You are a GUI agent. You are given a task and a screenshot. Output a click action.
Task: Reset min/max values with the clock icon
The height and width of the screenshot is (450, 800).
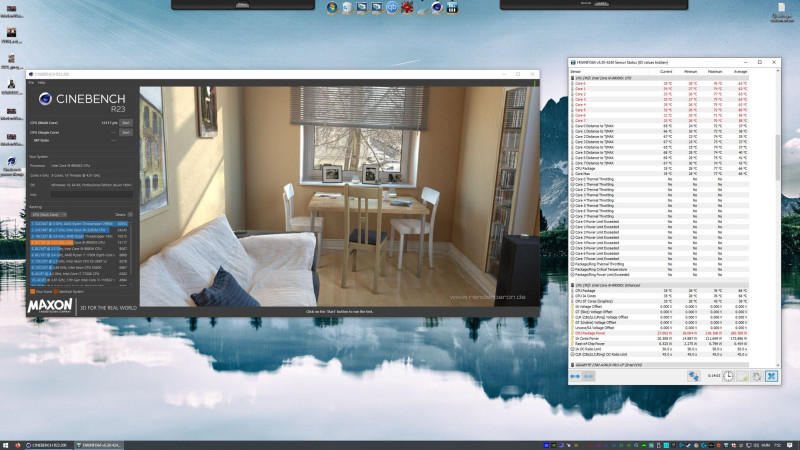[728, 376]
